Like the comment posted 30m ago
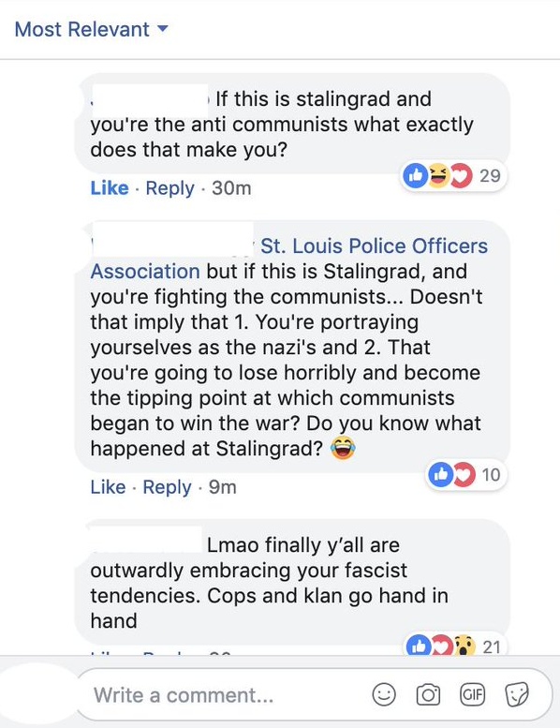 click(110, 188)
